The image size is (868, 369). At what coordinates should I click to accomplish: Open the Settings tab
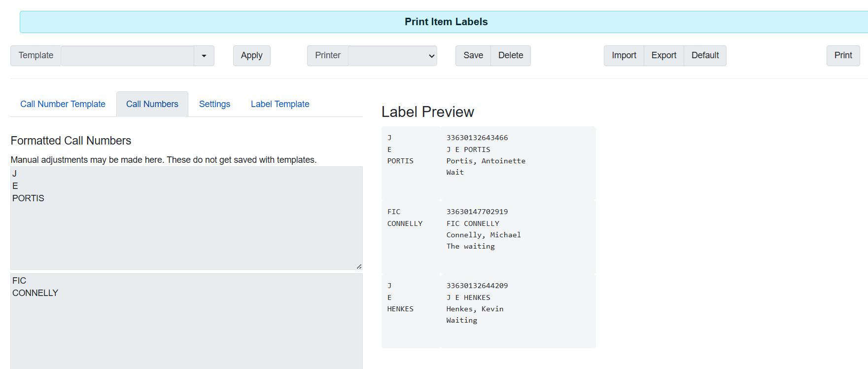click(x=214, y=104)
